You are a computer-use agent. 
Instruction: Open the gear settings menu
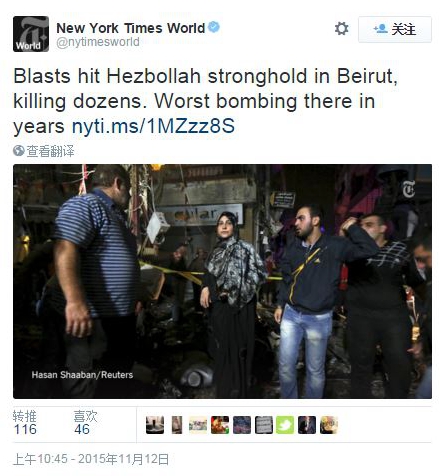pyautogui.click(x=341, y=29)
